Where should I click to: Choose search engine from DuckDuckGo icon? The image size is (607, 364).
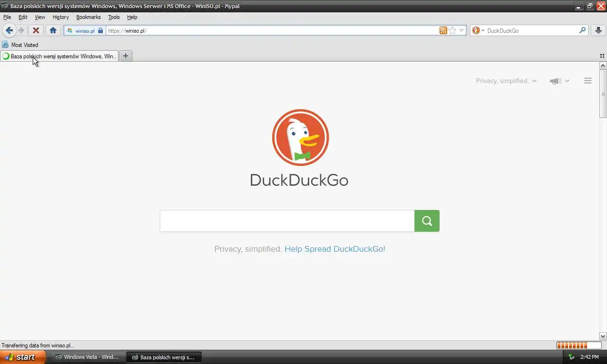tap(478, 30)
